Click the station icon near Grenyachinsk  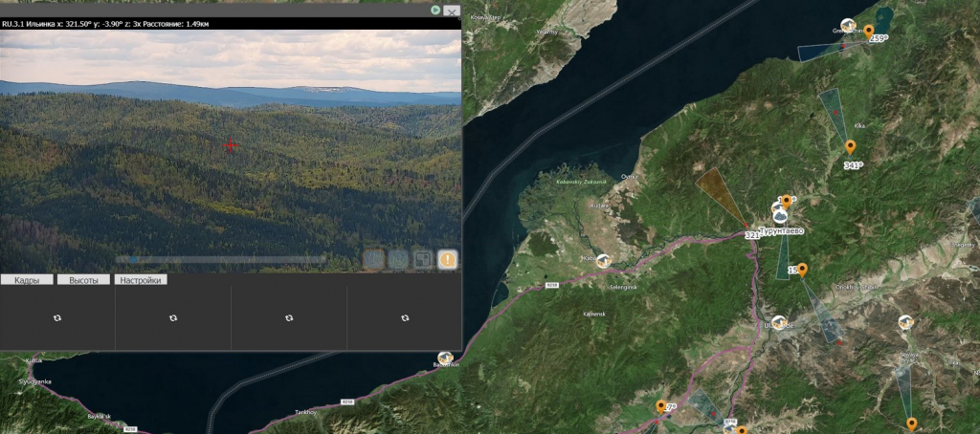(847, 25)
